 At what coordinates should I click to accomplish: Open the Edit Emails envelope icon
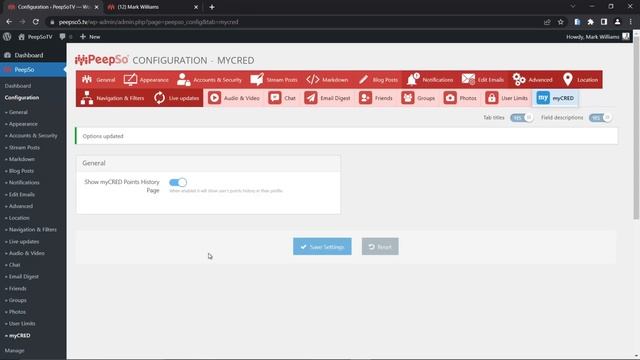(x=468, y=80)
